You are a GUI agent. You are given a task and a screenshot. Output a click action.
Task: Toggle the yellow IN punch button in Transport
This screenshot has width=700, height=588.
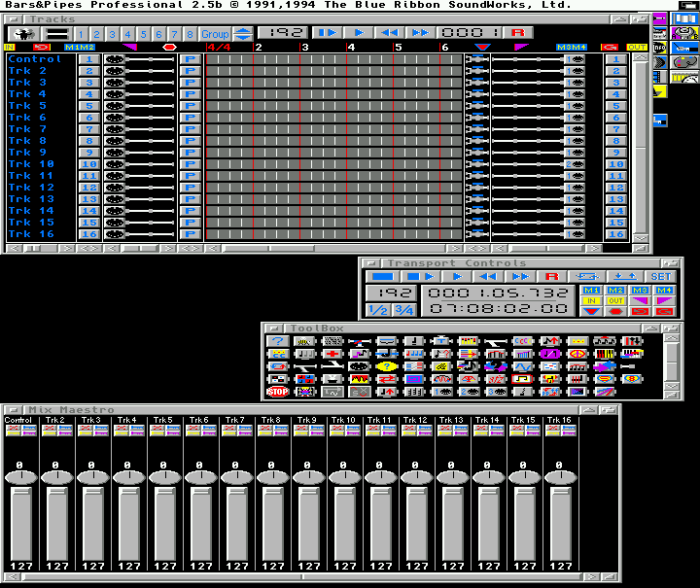(590, 300)
